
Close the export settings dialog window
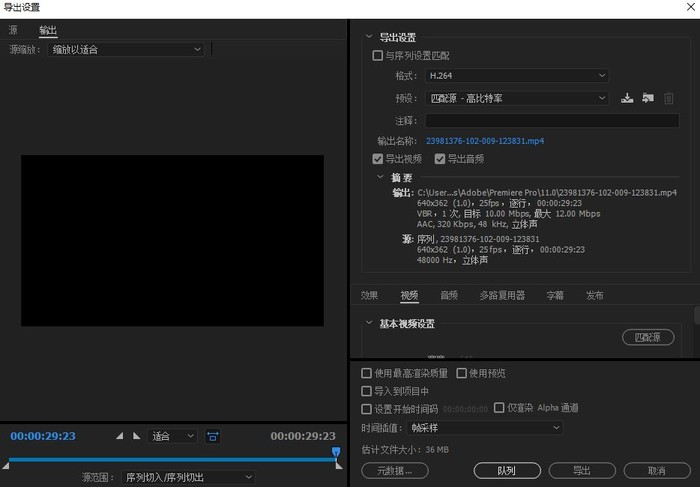click(x=685, y=7)
